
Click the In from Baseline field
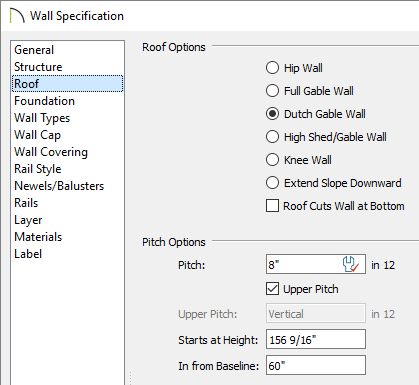pos(316,365)
